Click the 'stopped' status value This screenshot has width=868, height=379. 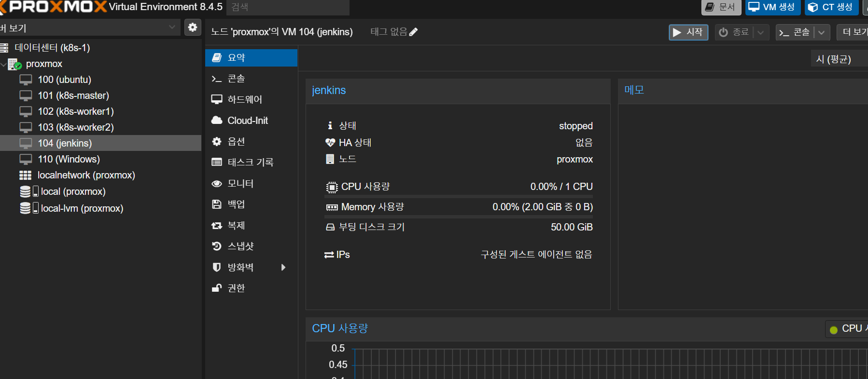pos(576,126)
